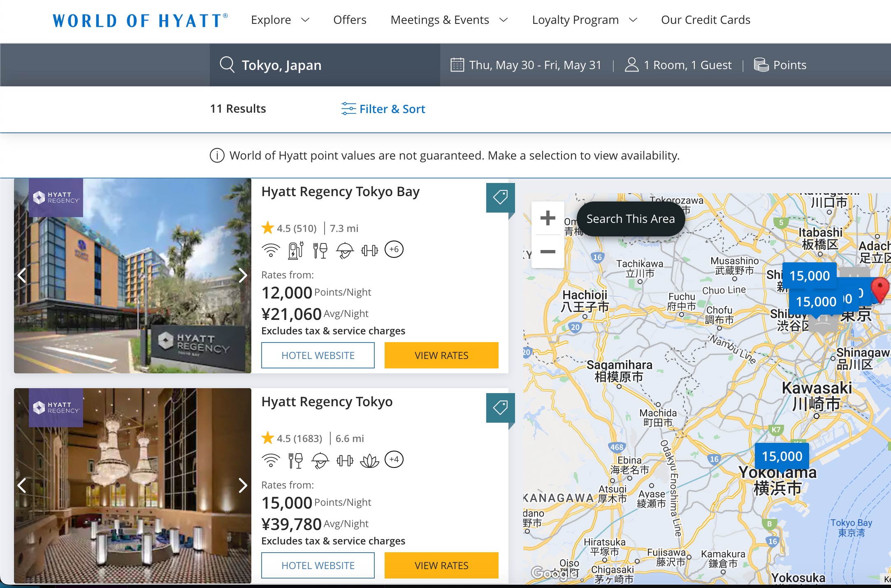Expand the Meetings & Events menu
891x588 pixels.
tap(449, 20)
